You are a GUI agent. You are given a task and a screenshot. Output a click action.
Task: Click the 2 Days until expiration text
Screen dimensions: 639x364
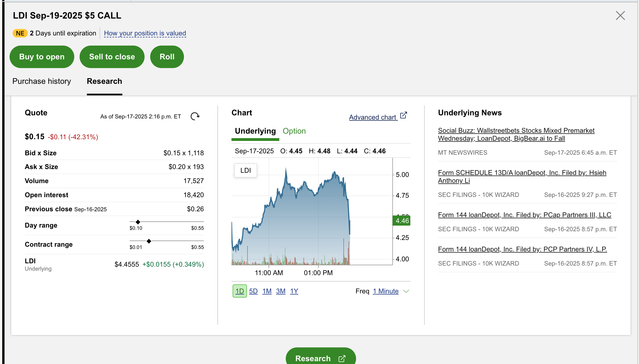63,33
